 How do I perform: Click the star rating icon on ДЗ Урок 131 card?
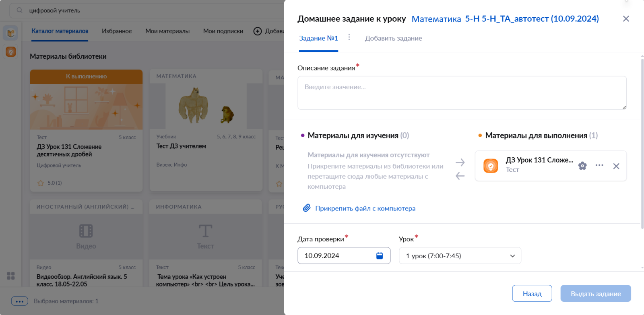(41, 183)
